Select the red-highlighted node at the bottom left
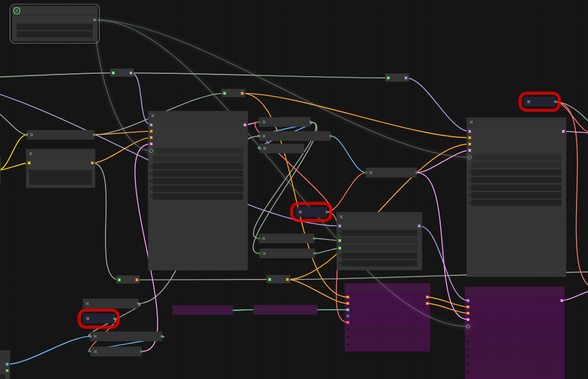Image resolution: width=588 pixels, height=379 pixels. pyautogui.click(x=99, y=318)
